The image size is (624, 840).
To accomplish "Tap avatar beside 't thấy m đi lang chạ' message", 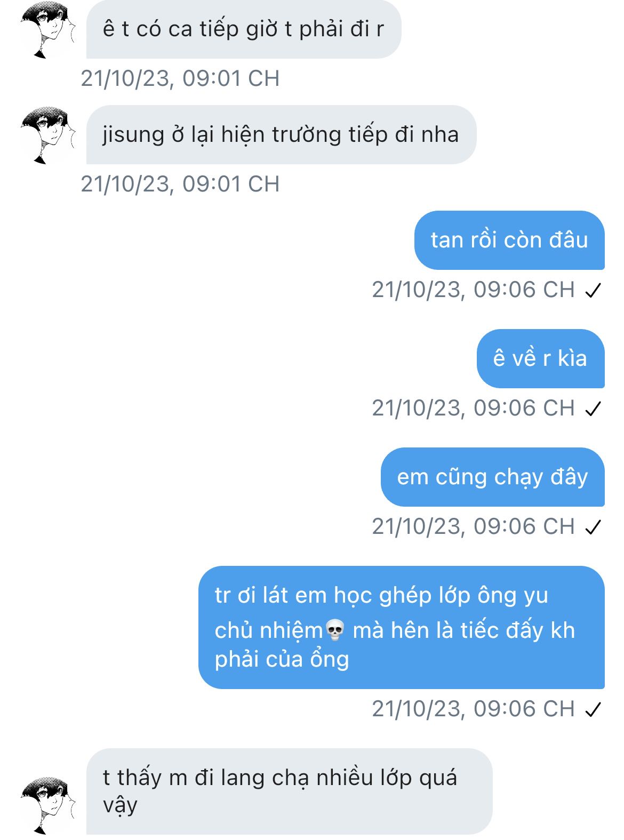I will click(x=48, y=805).
